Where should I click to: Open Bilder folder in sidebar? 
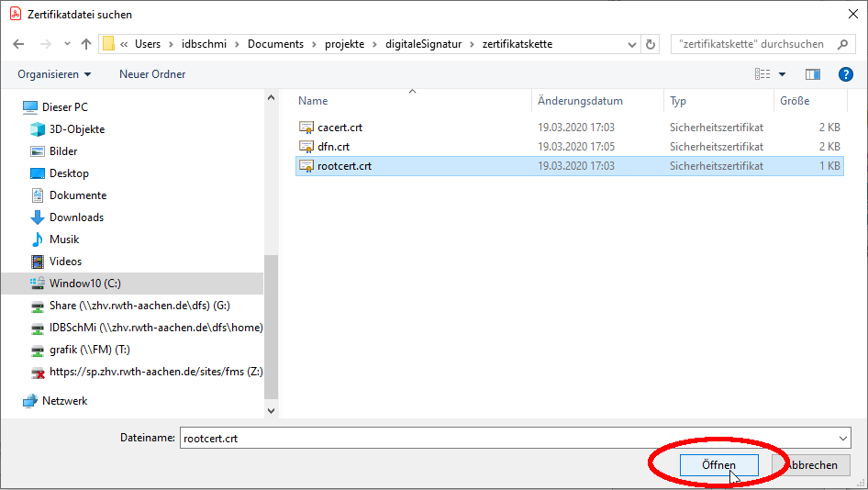[x=63, y=151]
